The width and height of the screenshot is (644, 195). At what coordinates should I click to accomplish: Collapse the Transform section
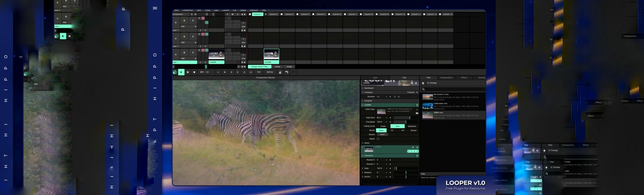(x=363, y=156)
